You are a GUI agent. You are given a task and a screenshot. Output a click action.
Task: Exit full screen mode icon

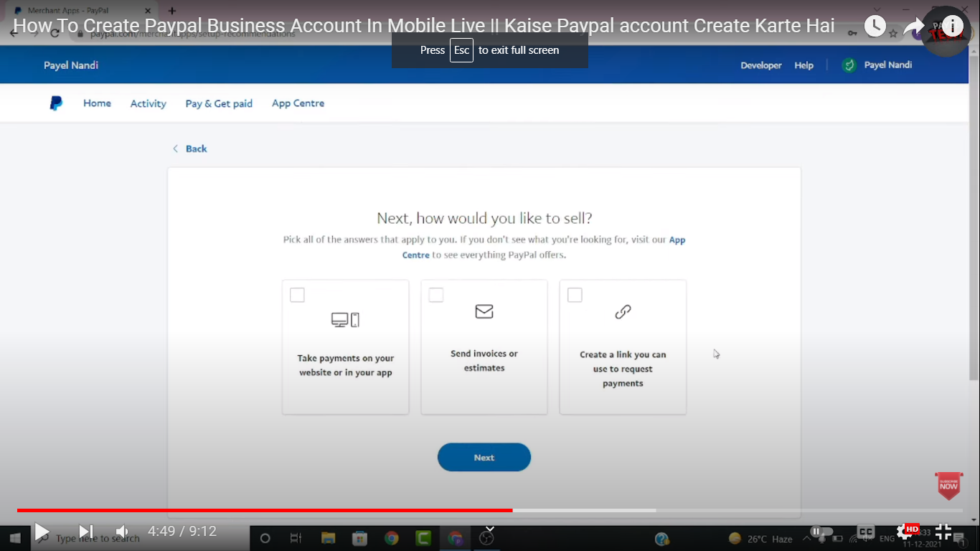943,532
